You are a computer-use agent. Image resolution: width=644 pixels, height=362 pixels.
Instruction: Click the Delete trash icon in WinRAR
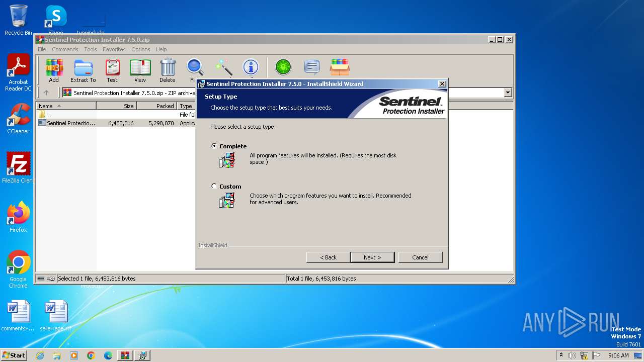tap(168, 70)
